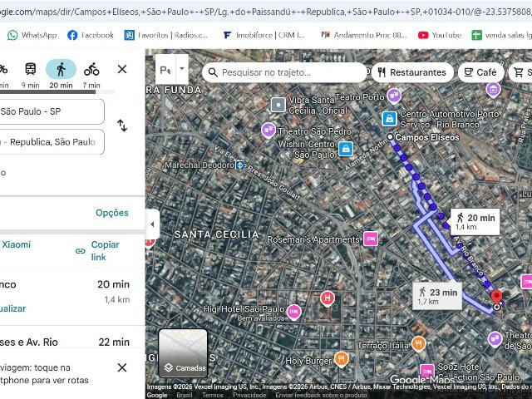Click the browser address bar URL
Image resolution: width=532 pixels, height=399 pixels.
pos(266,12)
